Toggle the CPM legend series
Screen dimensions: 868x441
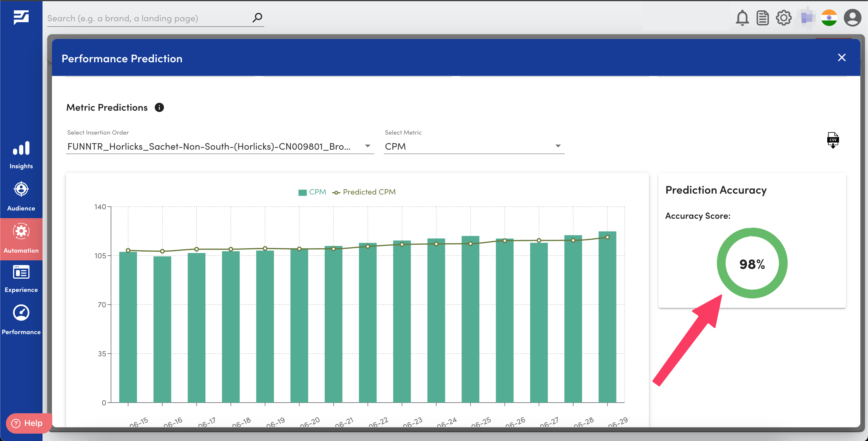[312, 192]
